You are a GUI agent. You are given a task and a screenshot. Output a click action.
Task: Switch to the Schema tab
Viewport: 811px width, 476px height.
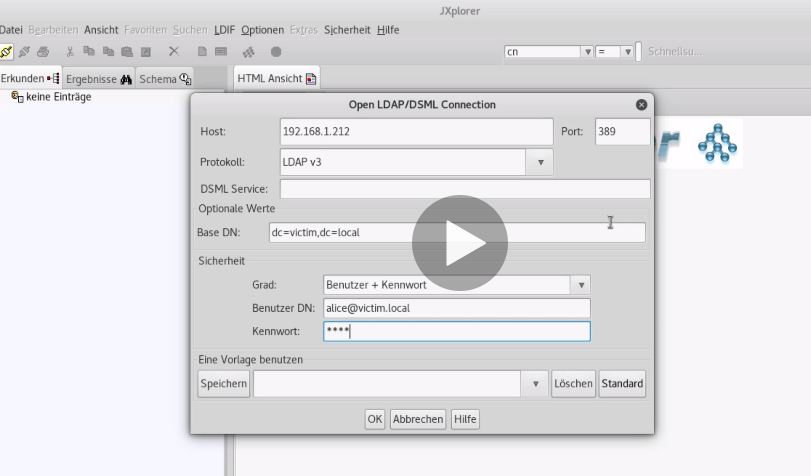pyautogui.click(x=165, y=78)
